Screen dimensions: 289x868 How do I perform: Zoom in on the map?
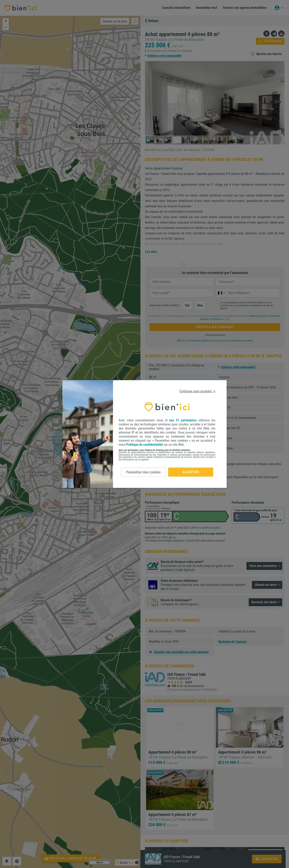(5, 21)
